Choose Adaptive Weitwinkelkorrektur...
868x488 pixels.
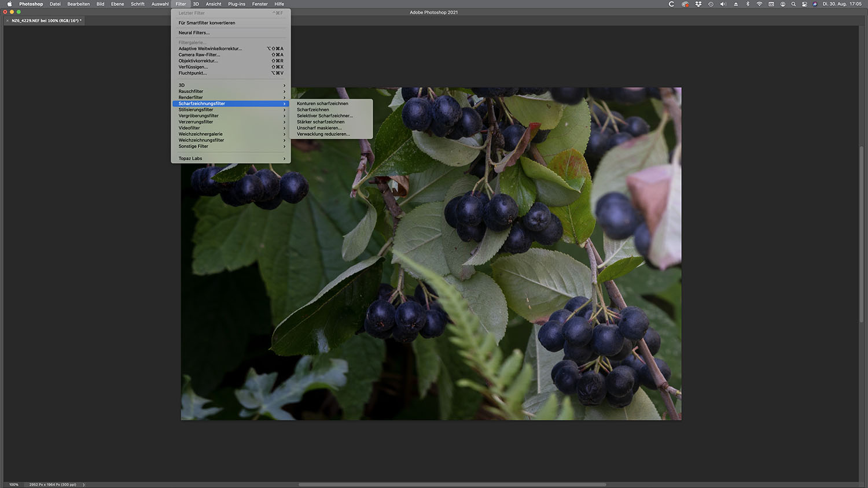tap(231, 49)
